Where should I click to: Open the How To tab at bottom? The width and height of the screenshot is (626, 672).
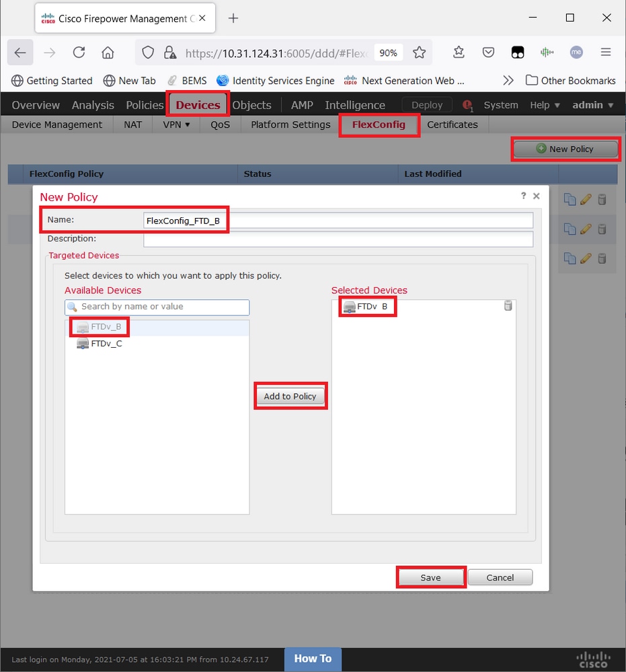313,659
